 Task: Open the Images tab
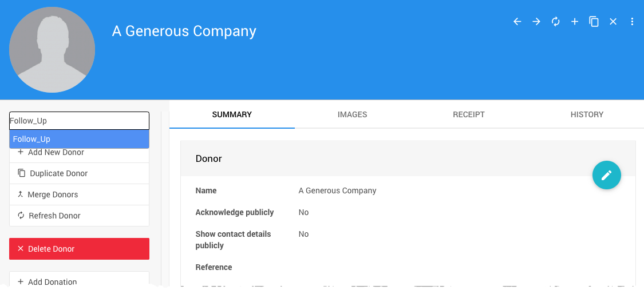pos(352,114)
